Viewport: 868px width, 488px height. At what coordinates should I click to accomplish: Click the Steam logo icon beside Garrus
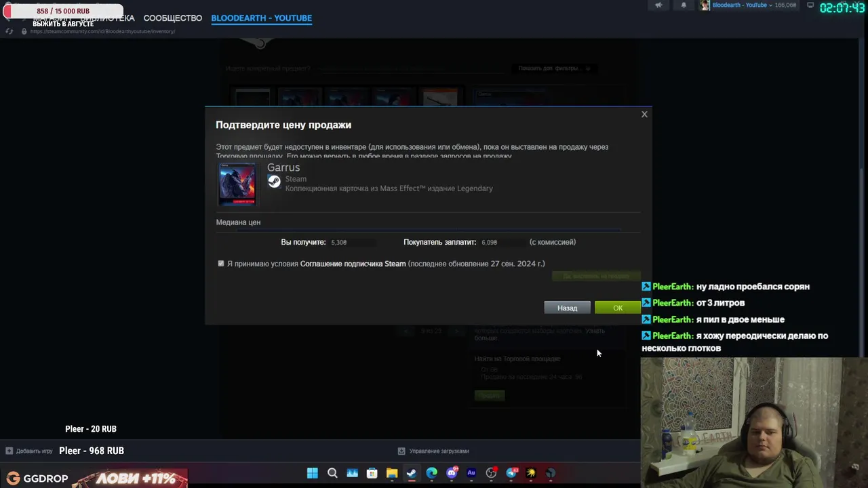pyautogui.click(x=274, y=181)
